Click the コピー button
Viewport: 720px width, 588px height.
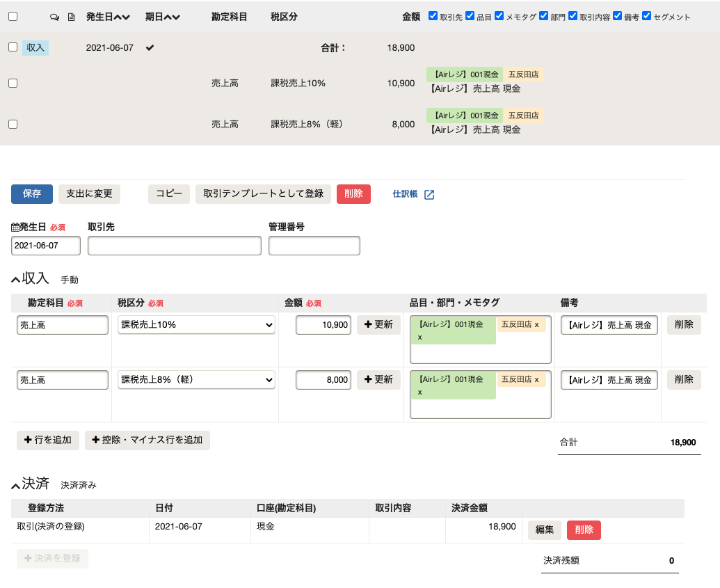click(x=169, y=194)
